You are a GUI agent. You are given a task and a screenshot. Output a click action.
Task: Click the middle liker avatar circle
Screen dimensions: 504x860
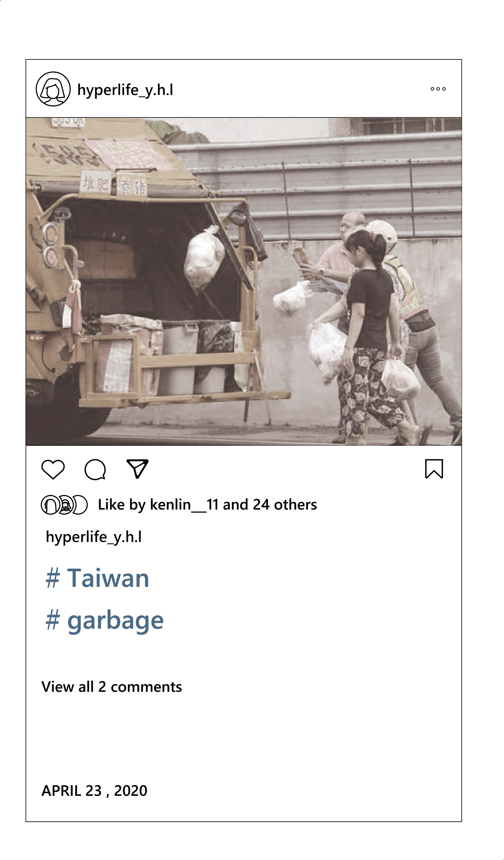(65, 505)
